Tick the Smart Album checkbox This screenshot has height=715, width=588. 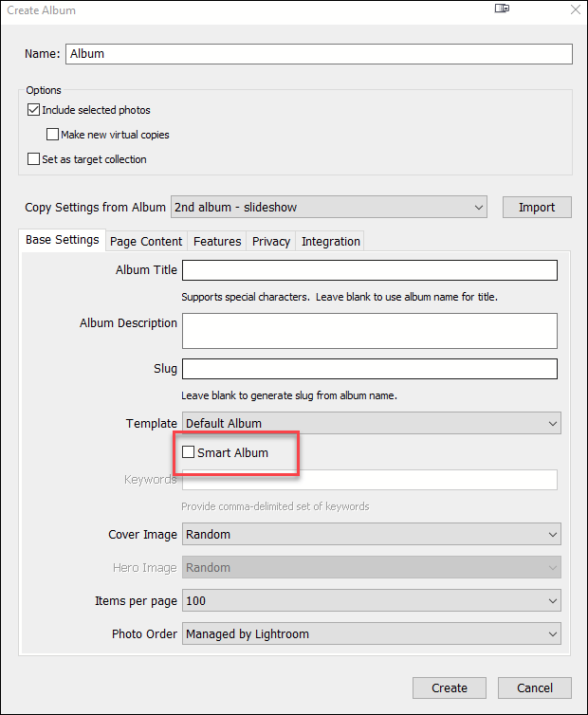click(188, 452)
